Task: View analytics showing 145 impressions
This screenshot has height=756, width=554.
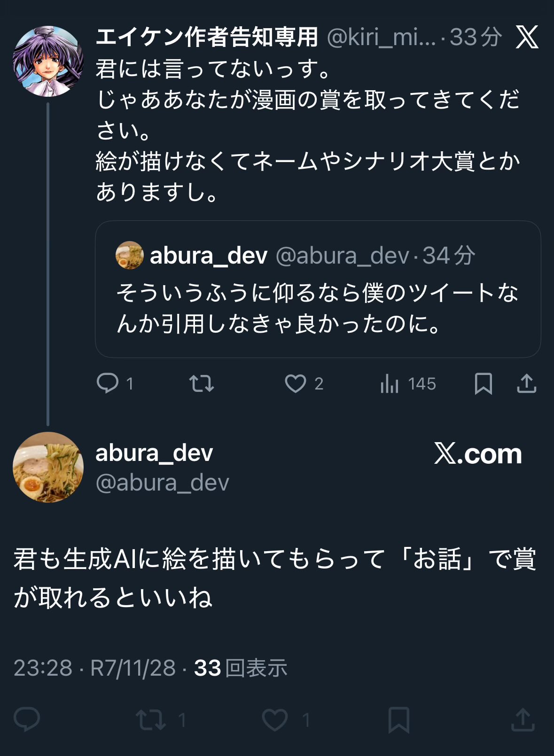Action: pos(408,384)
